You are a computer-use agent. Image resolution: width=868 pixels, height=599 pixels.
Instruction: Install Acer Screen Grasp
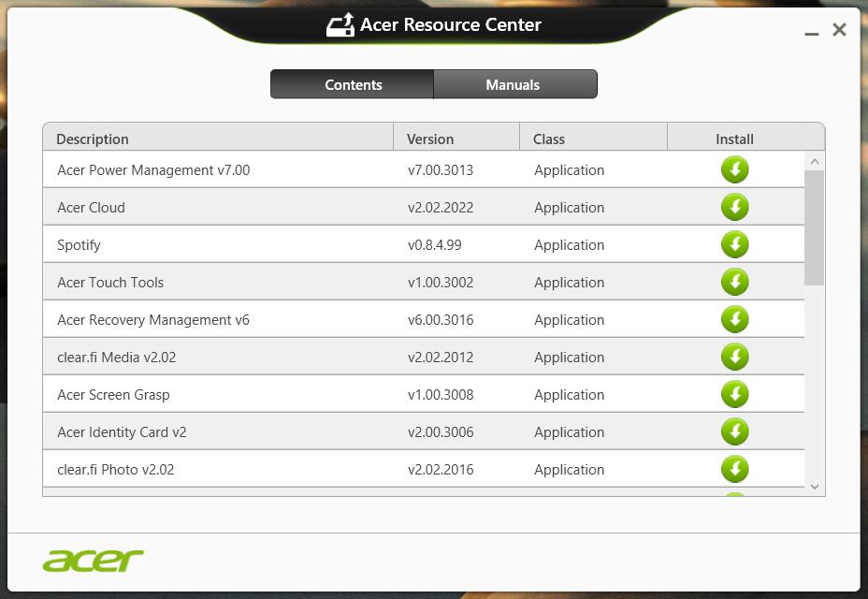tap(734, 394)
